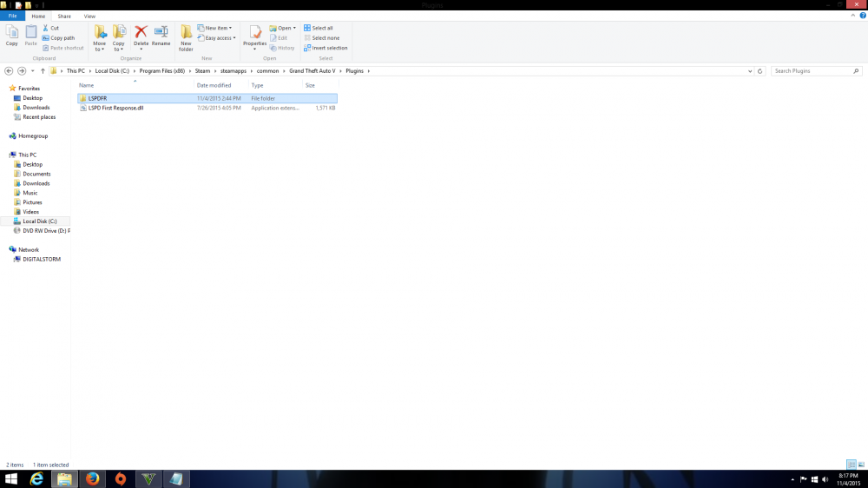
Task: Switch to Large icons view layout
Action: point(861,465)
